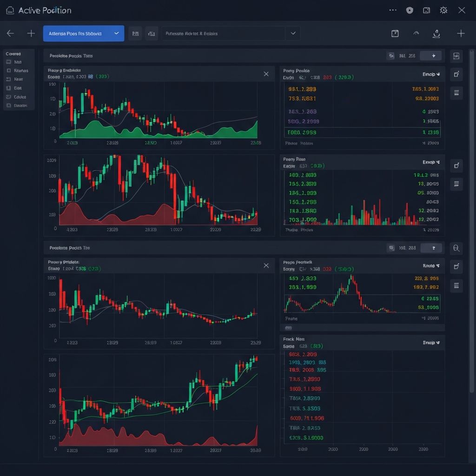Click the hamburger icon next to the volume chart panel
This screenshot has height=476, width=476.
click(456, 184)
